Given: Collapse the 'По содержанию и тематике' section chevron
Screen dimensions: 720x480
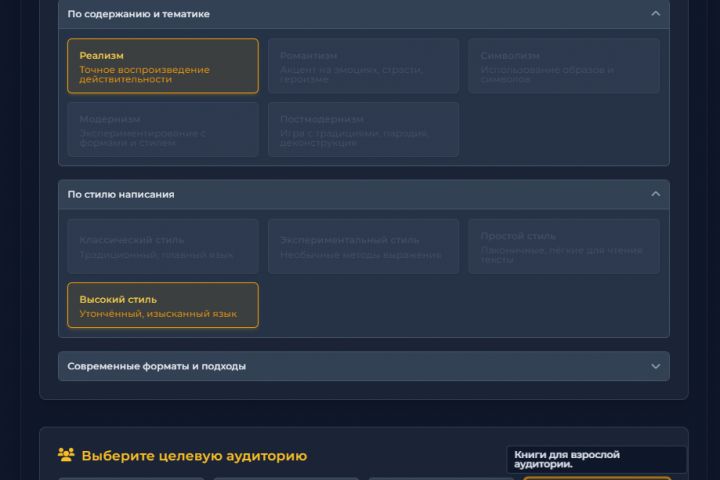Looking at the screenshot, I should click(655, 14).
